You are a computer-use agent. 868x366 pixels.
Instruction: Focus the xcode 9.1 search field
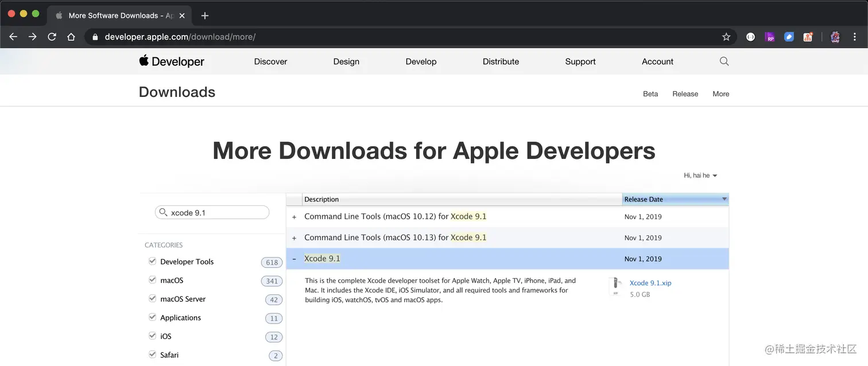point(212,212)
